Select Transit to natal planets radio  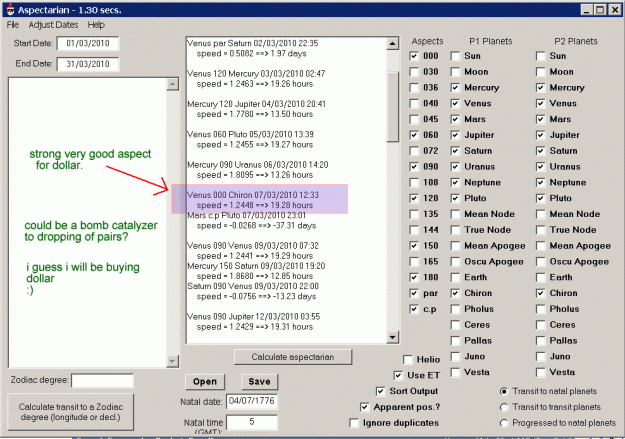point(504,392)
